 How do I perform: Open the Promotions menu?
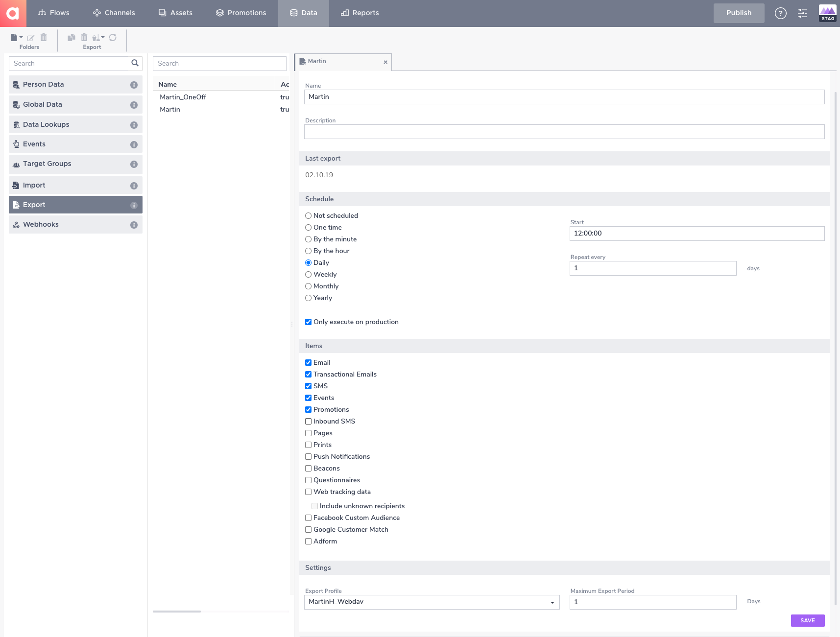(x=241, y=13)
